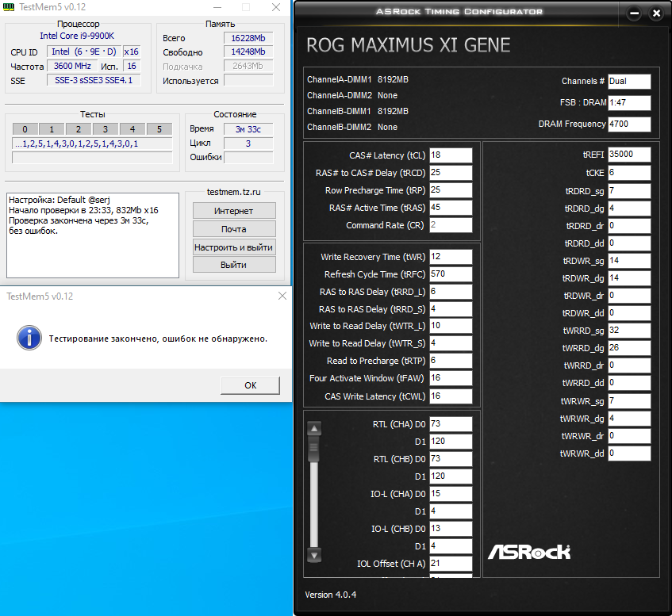
Task: Select test box 1 in Тесты
Action: click(x=52, y=129)
